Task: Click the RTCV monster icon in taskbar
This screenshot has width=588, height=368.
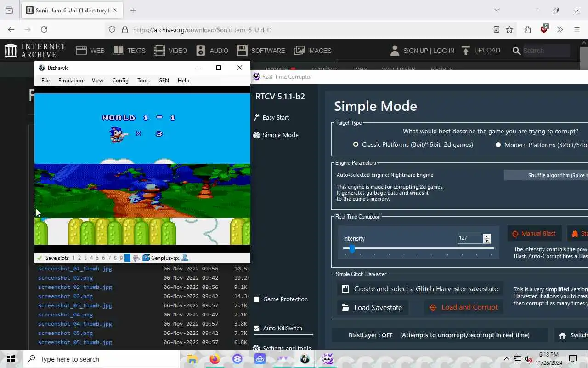Action: pyautogui.click(x=328, y=359)
